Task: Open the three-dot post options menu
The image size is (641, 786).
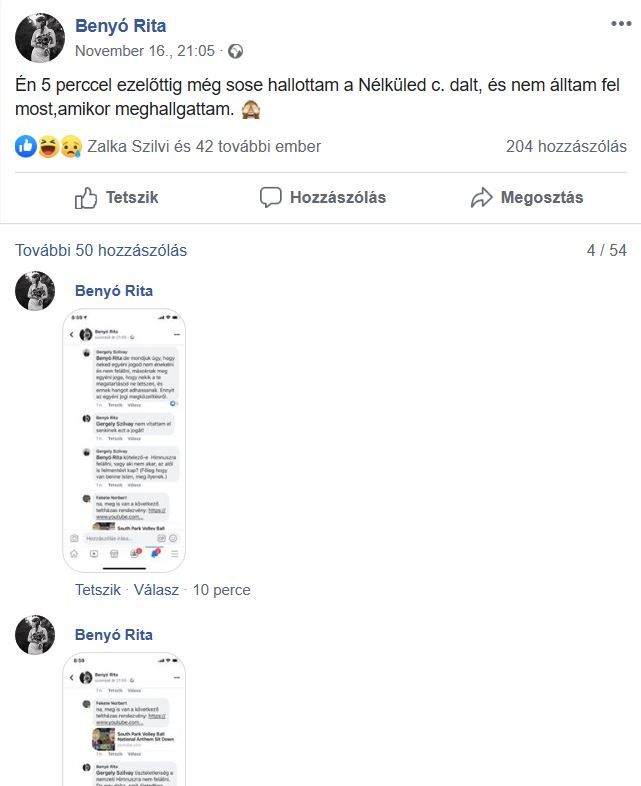Action: (620, 24)
